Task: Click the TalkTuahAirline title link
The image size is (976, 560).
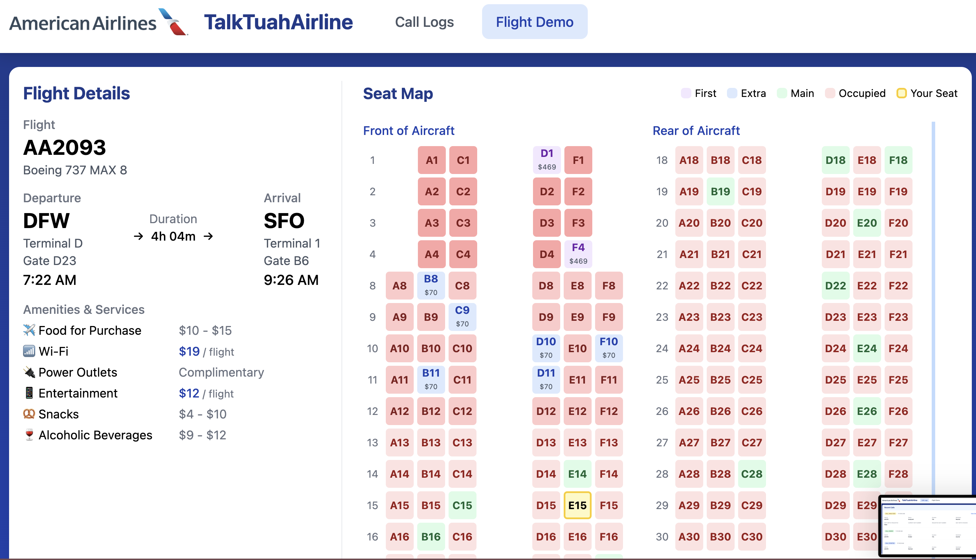Action: [x=278, y=22]
